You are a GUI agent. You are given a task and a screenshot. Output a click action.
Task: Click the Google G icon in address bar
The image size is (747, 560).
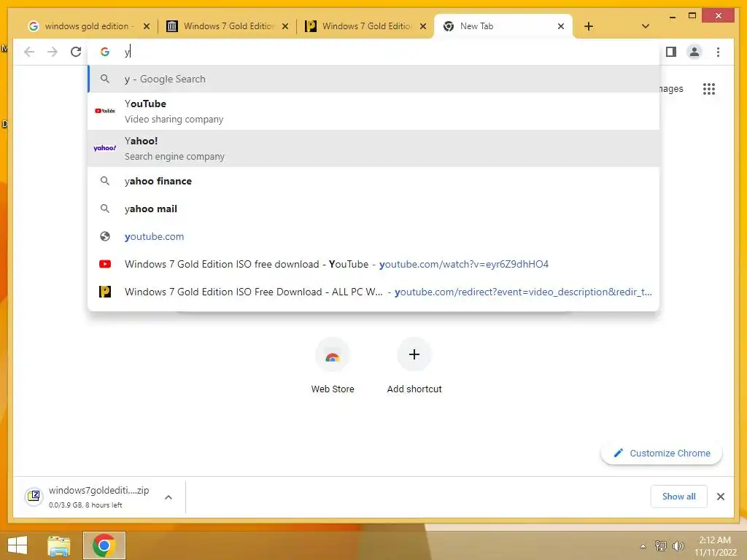tap(105, 52)
